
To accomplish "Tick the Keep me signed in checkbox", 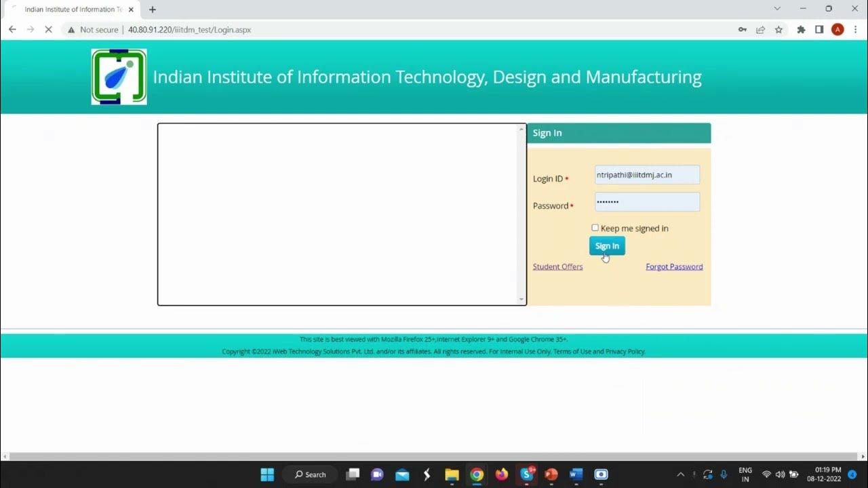I will pos(595,228).
